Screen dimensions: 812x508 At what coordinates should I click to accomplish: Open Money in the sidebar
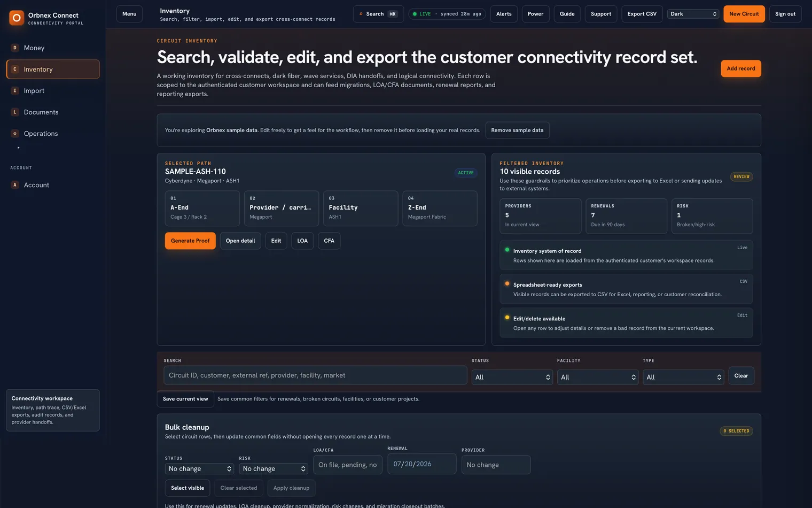point(53,48)
